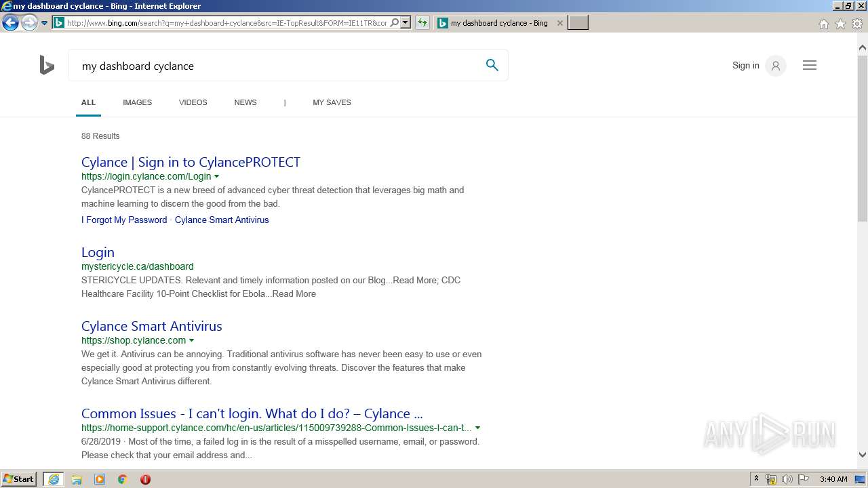Switch to NEWS results tab
868x488 pixels.
(x=245, y=102)
